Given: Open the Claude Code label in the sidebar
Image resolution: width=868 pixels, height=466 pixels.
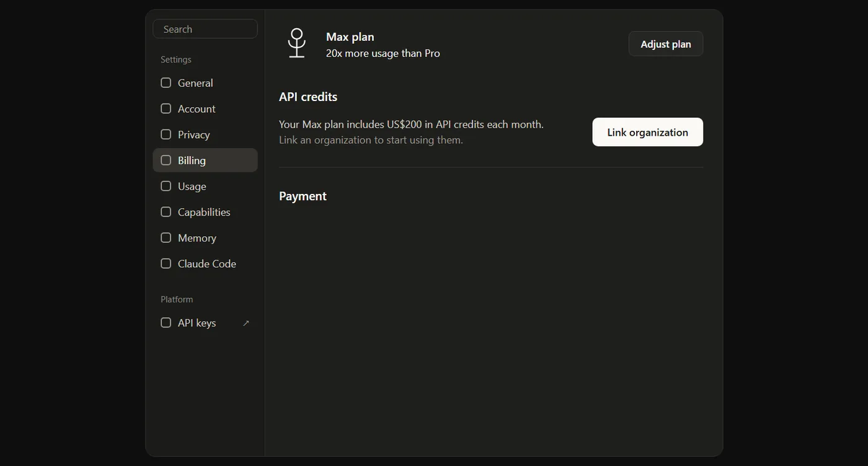Looking at the screenshot, I should [207, 263].
